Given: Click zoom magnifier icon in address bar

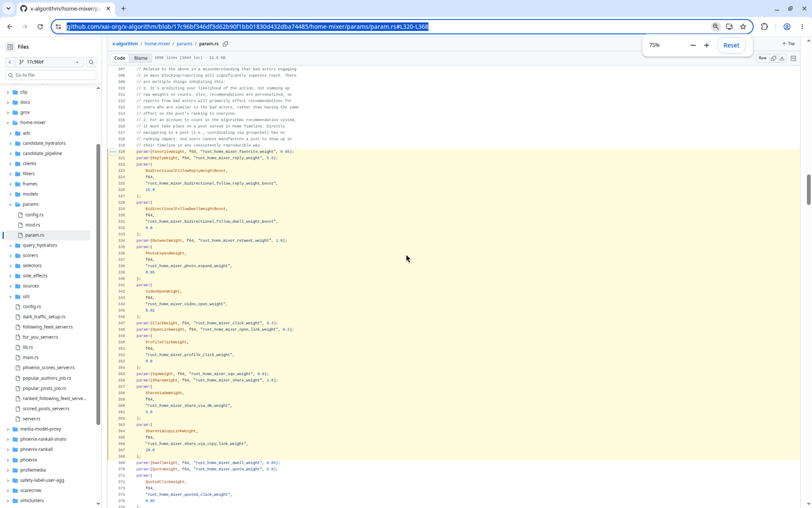Looking at the screenshot, I should click(716, 27).
